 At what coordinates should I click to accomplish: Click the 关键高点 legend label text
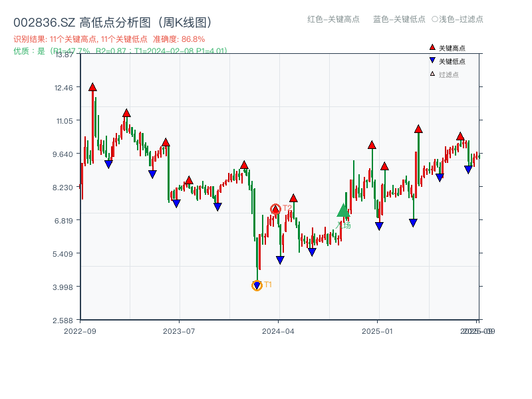point(452,48)
